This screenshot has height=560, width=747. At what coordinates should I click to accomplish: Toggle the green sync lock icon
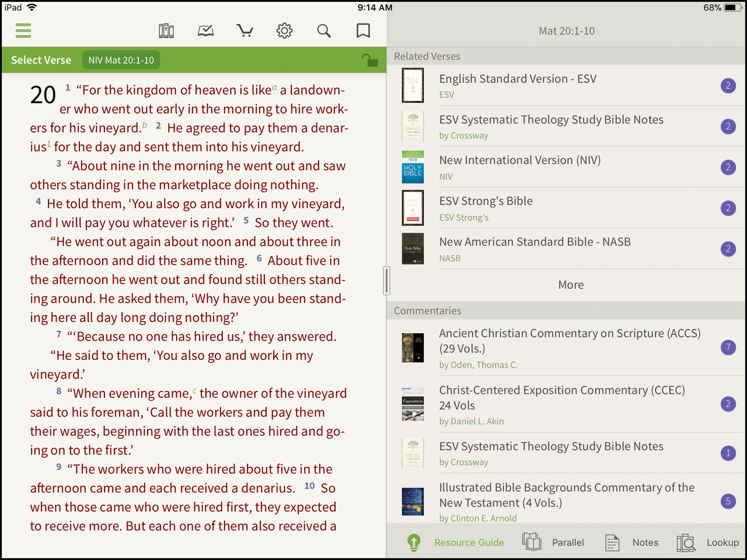(369, 60)
